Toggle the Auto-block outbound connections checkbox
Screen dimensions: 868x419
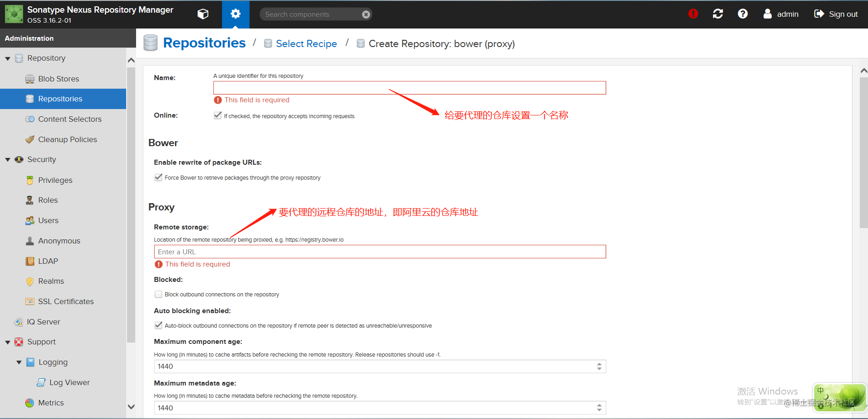(x=158, y=325)
